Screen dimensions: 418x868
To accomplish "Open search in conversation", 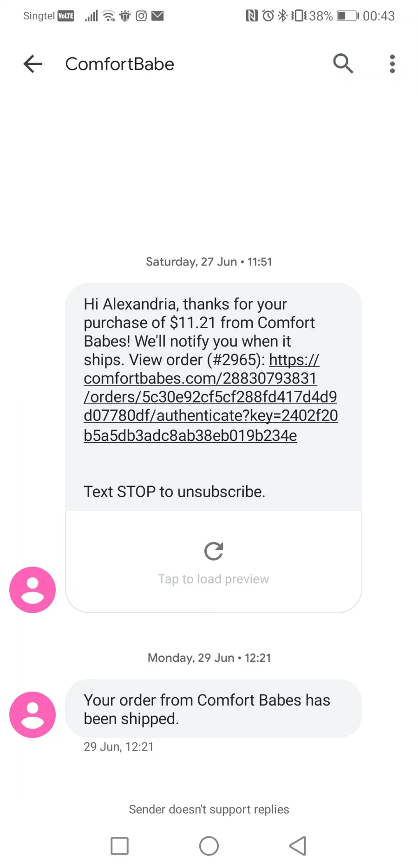I will click(x=343, y=64).
